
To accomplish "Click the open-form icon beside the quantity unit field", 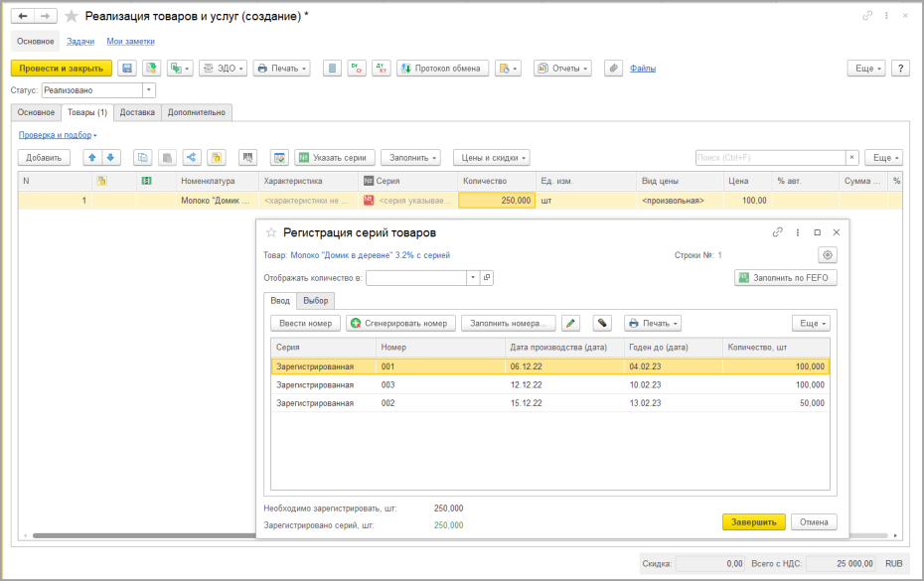I will [x=487, y=277].
